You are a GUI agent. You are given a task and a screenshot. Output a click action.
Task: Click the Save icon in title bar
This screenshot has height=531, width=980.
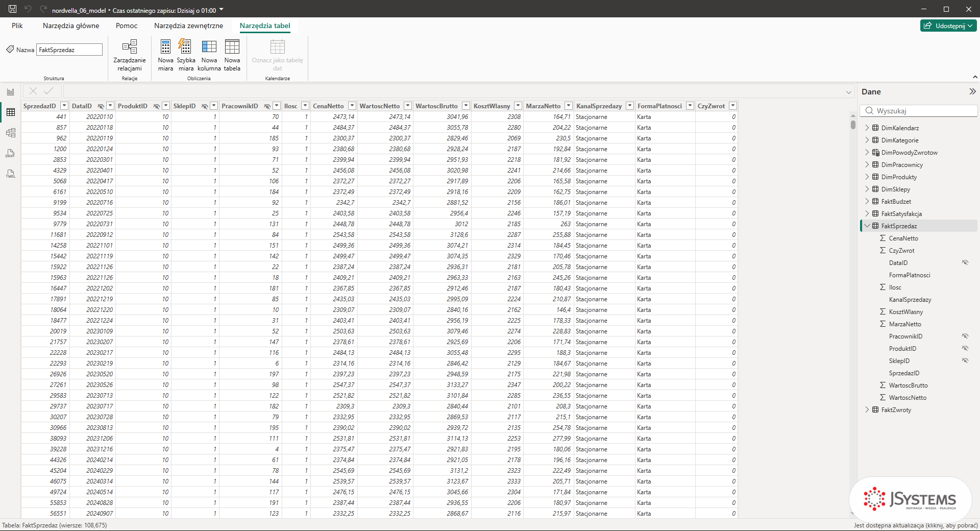(13, 9)
